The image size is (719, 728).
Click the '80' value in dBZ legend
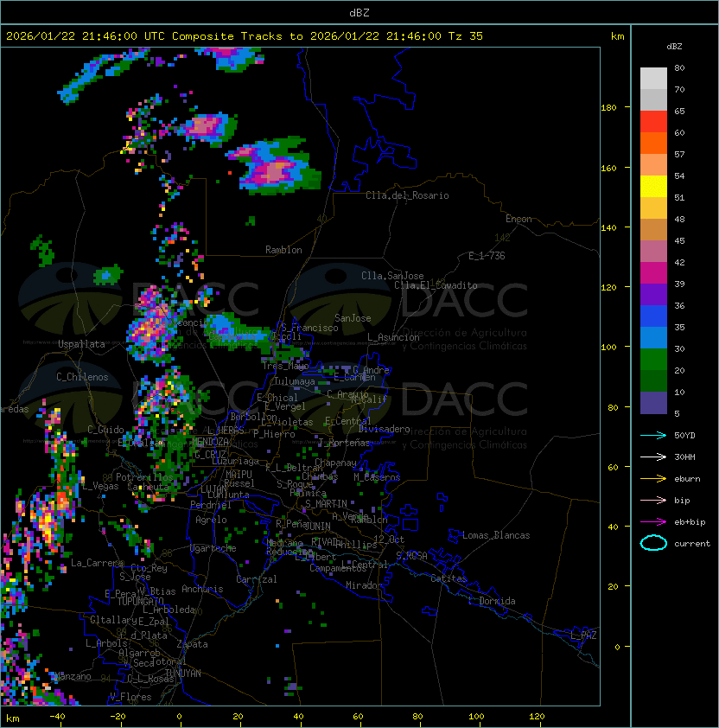coord(679,67)
